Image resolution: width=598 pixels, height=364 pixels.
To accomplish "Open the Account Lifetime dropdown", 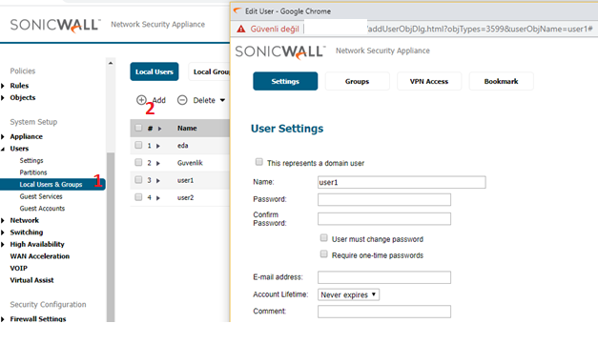I will [348, 294].
